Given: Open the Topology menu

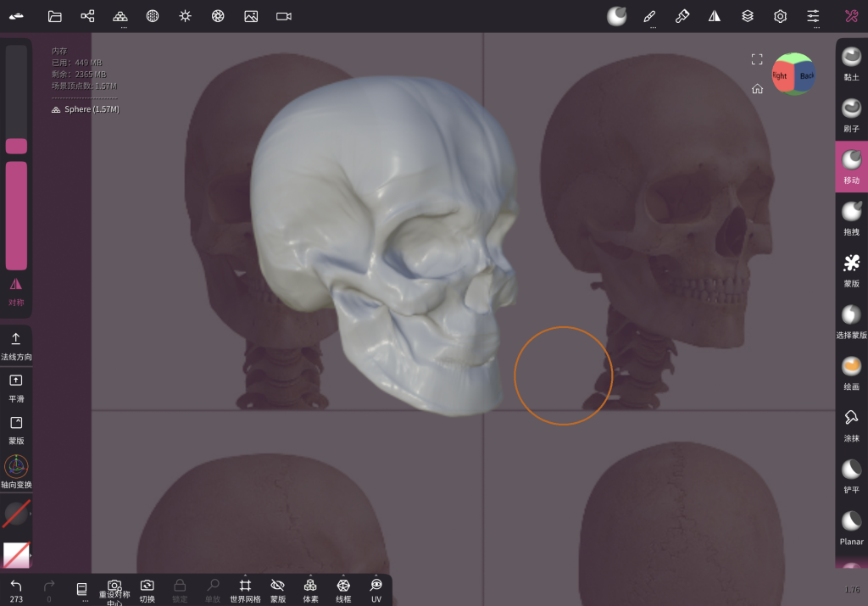Looking at the screenshot, I should [120, 16].
